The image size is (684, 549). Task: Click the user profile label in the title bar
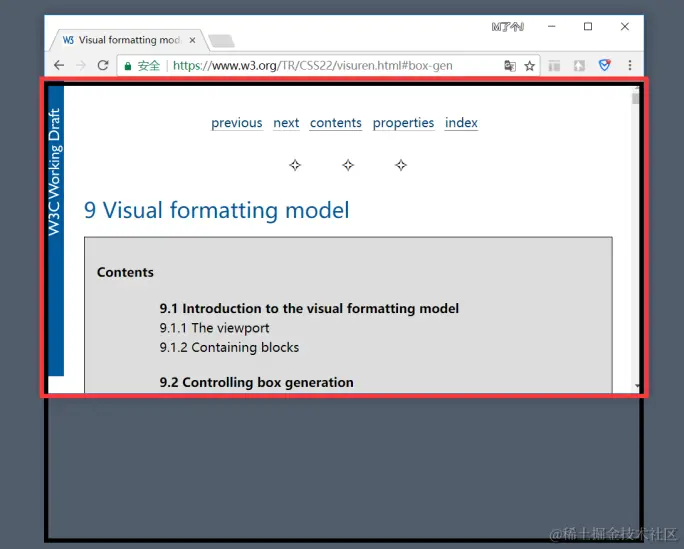coord(508,27)
